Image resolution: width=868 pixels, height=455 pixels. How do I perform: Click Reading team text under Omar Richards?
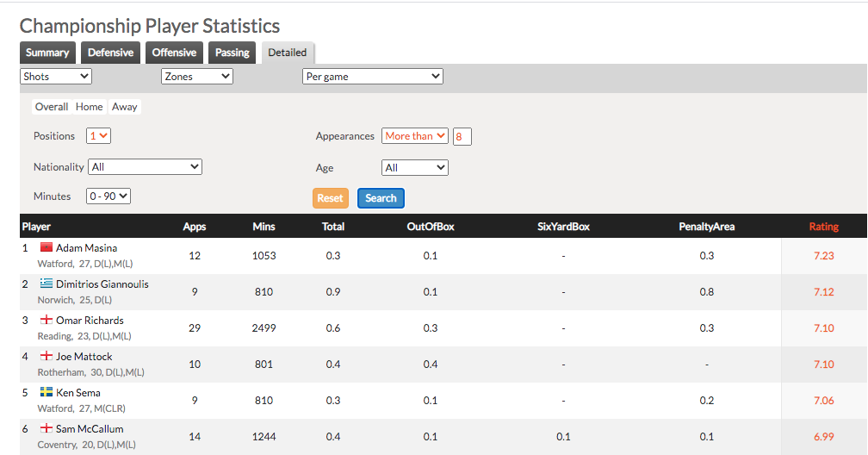pyautogui.click(x=55, y=336)
